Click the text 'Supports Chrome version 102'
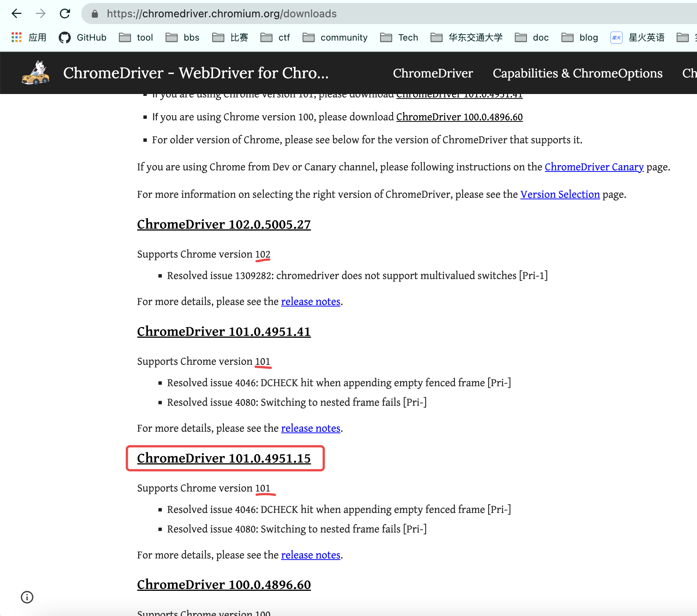Viewport: 697px width, 616px height. pyautogui.click(x=204, y=254)
